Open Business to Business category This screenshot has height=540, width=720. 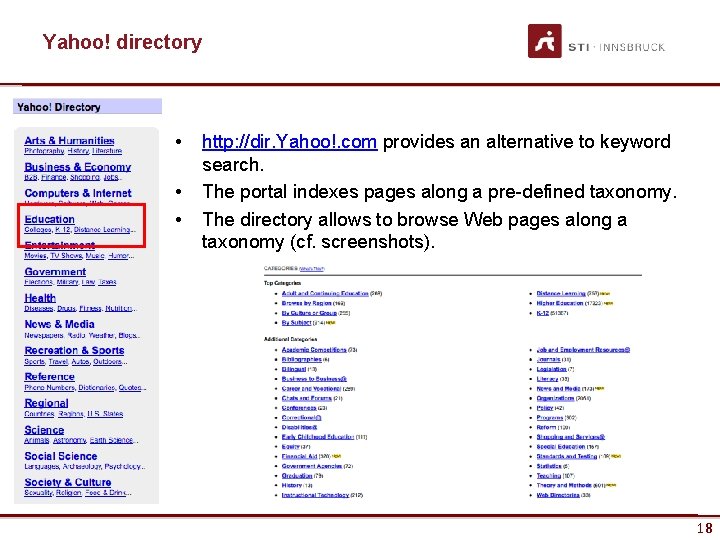click(x=314, y=379)
